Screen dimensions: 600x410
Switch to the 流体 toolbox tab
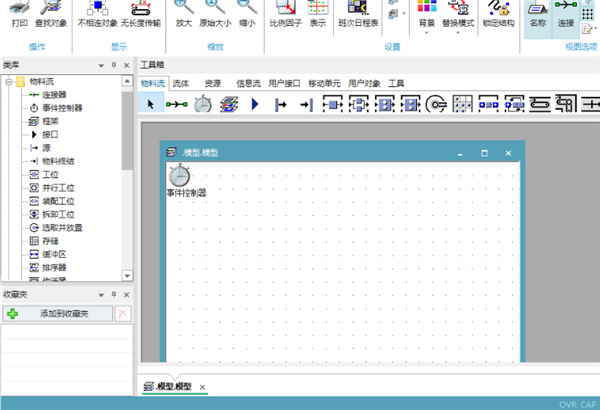point(180,83)
